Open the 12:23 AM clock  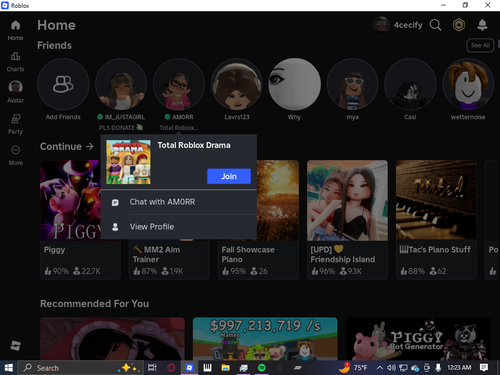coord(459,368)
